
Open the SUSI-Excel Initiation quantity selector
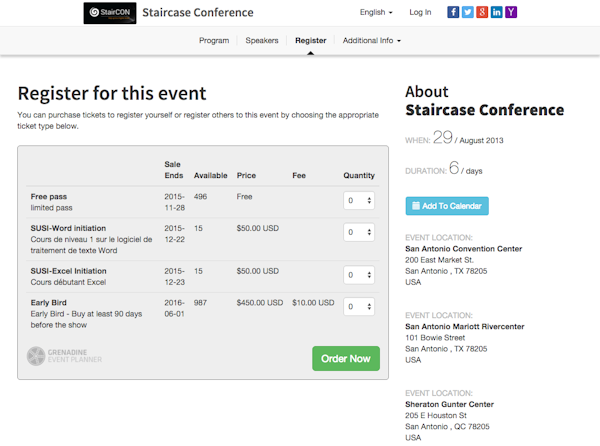(358, 274)
